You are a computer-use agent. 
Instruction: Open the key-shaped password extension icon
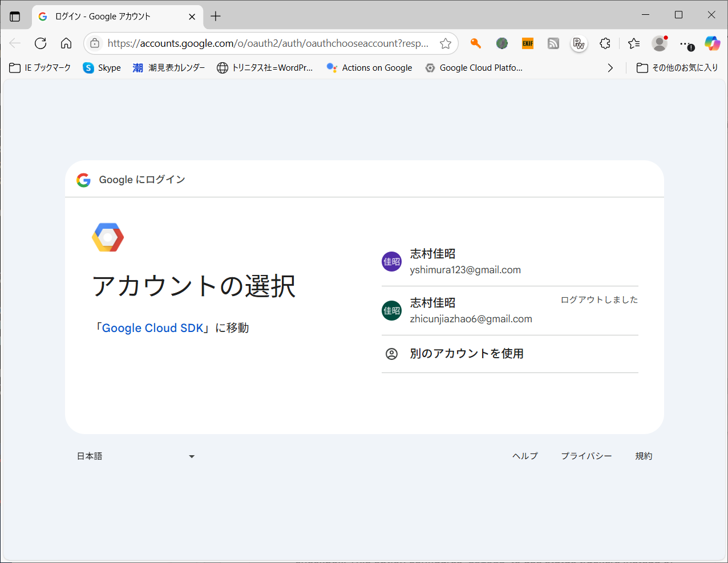[x=475, y=43]
